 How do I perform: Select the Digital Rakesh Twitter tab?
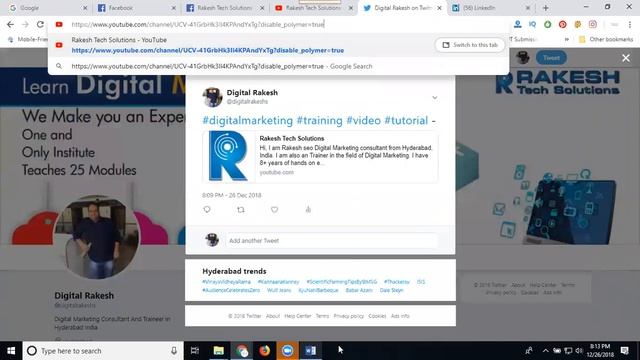point(402,8)
